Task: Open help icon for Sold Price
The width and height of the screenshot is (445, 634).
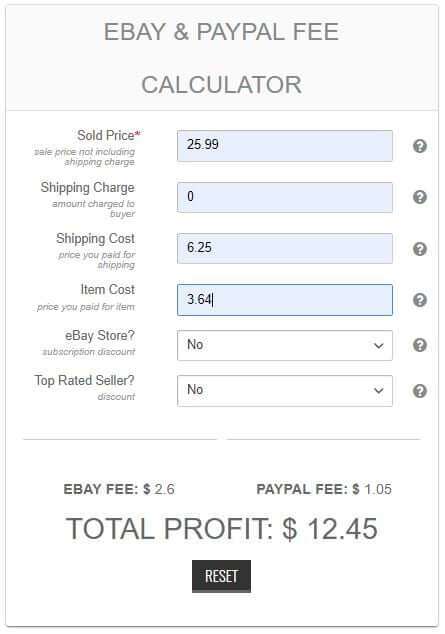Action: [420, 146]
